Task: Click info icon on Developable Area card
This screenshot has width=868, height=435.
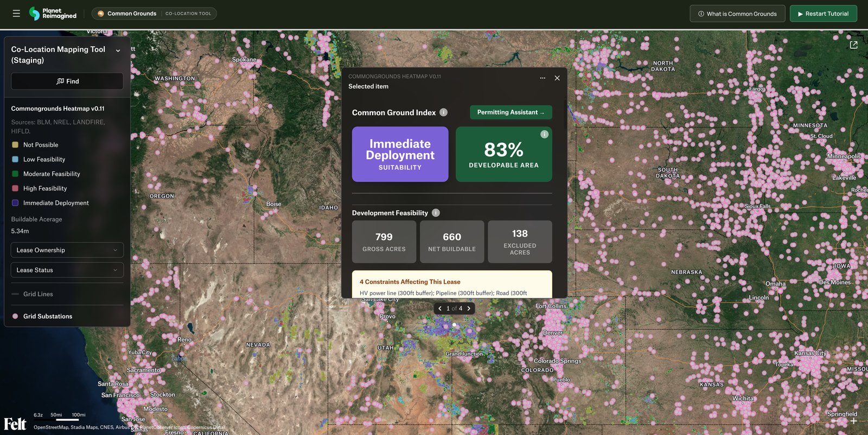Action: coord(544,134)
